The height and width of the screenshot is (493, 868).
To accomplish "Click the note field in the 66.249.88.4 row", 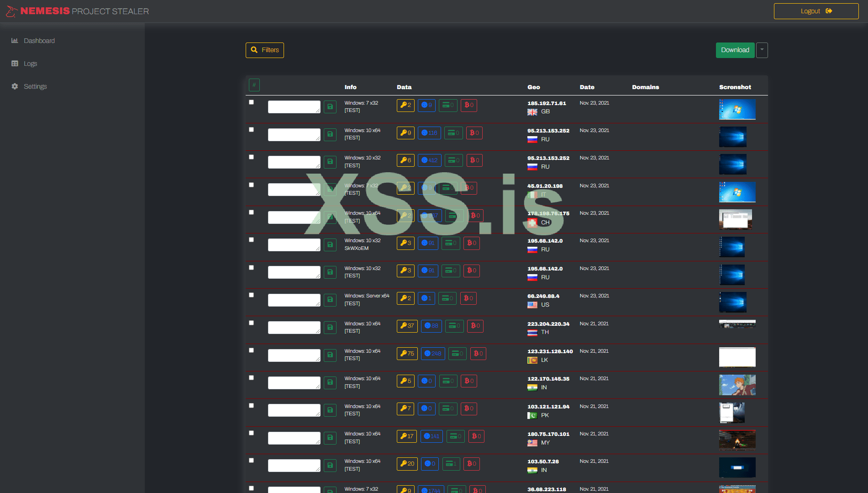I will pyautogui.click(x=294, y=300).
